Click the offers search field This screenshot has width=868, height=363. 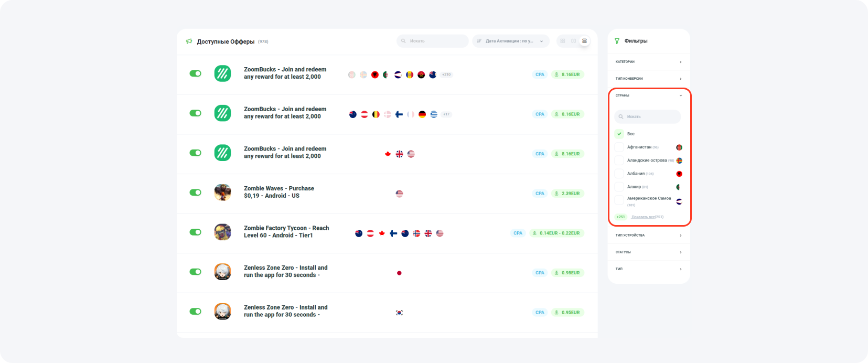pos(433,41)
